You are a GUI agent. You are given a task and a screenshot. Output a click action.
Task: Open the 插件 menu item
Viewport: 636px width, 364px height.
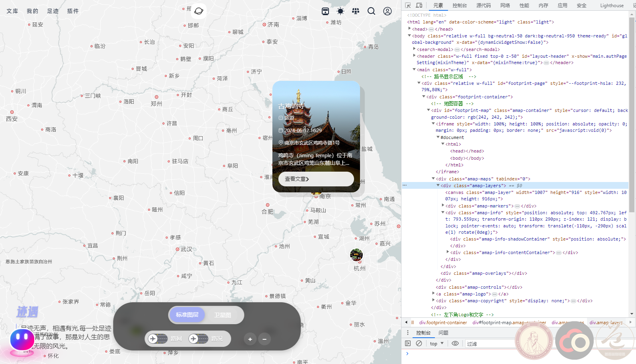[x=73, y=11]
